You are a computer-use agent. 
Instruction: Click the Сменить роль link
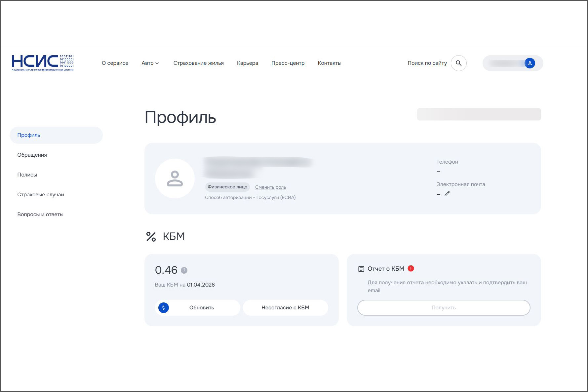[x=271, y=187]
